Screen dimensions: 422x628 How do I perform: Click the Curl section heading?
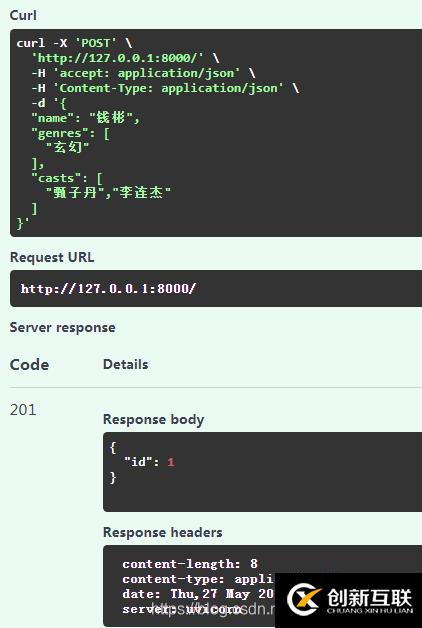click(x=23, y=15)
